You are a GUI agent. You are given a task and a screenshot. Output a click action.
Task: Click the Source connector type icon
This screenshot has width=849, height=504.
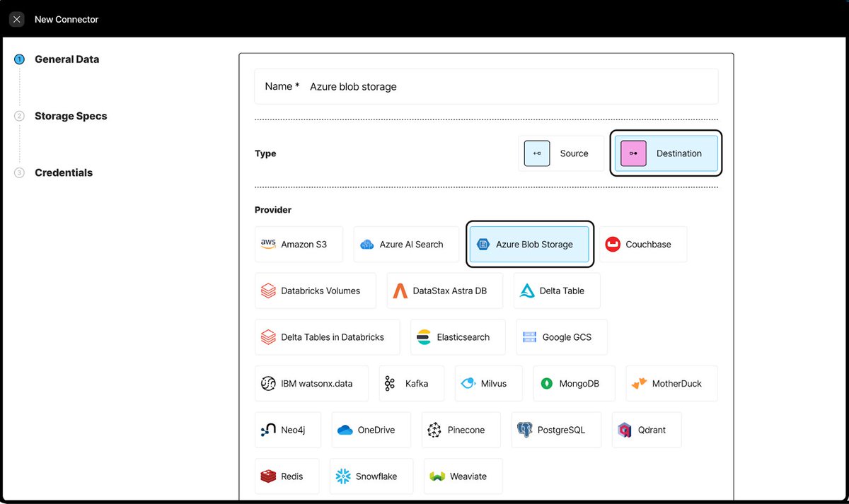pos(537,153)
